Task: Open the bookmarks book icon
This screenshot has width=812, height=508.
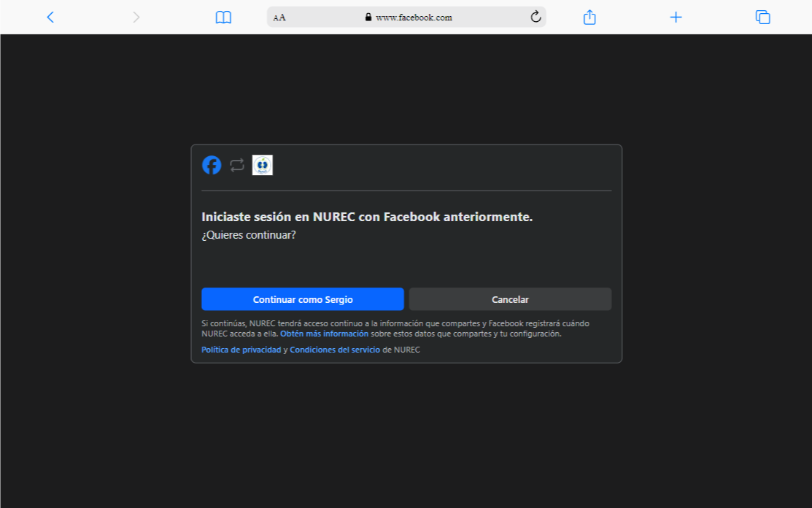Action: 223,17
